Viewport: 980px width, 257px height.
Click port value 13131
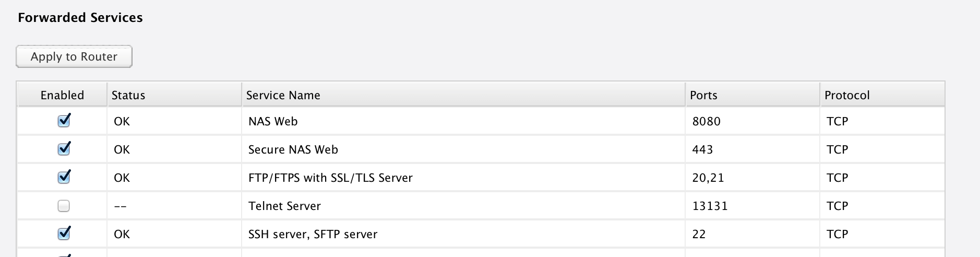pos(710,206)
